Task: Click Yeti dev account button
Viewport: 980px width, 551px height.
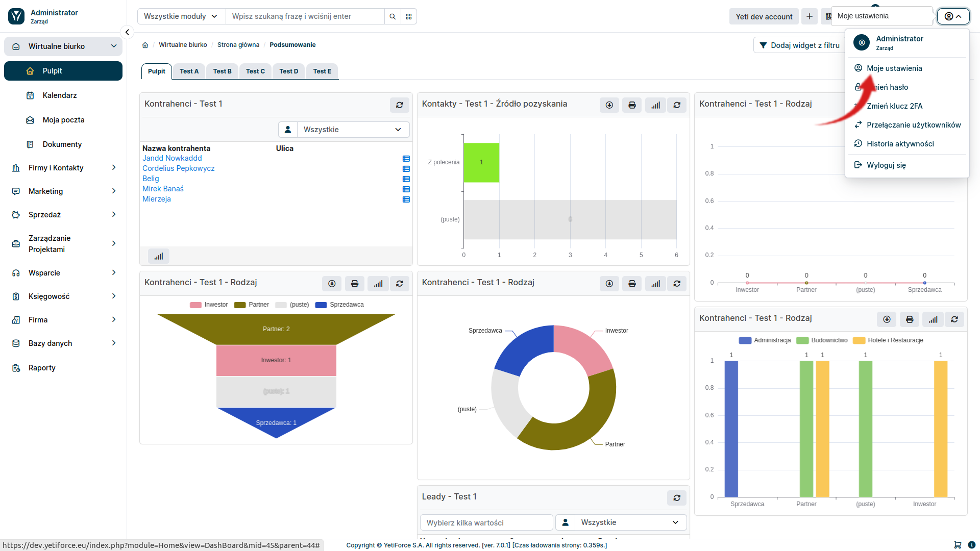Action: coord(764,16)
